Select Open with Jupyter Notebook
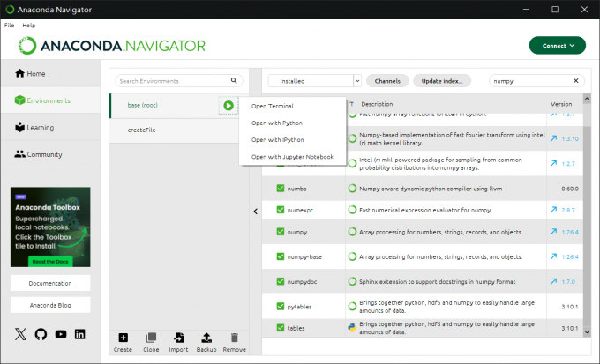Viewport: 600px width, 364px height. (x=292, y=157)
